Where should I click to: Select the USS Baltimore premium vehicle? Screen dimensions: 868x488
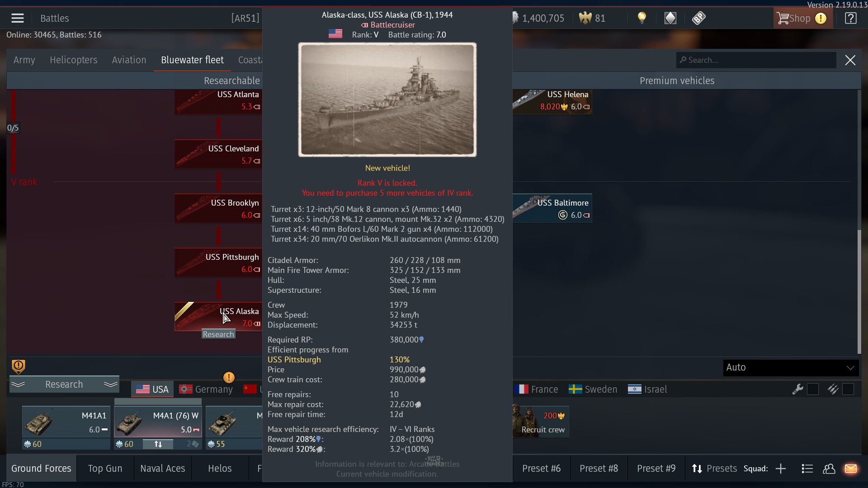[552, 208]
